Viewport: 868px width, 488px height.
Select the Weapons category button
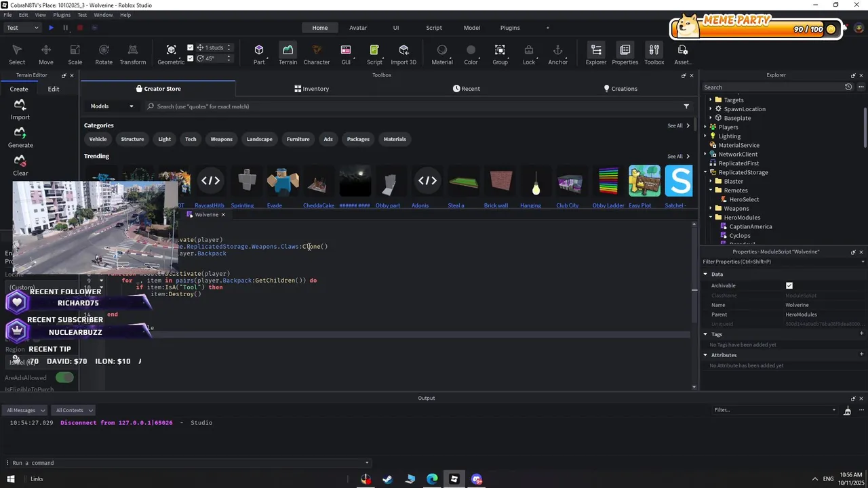[221, 139]
